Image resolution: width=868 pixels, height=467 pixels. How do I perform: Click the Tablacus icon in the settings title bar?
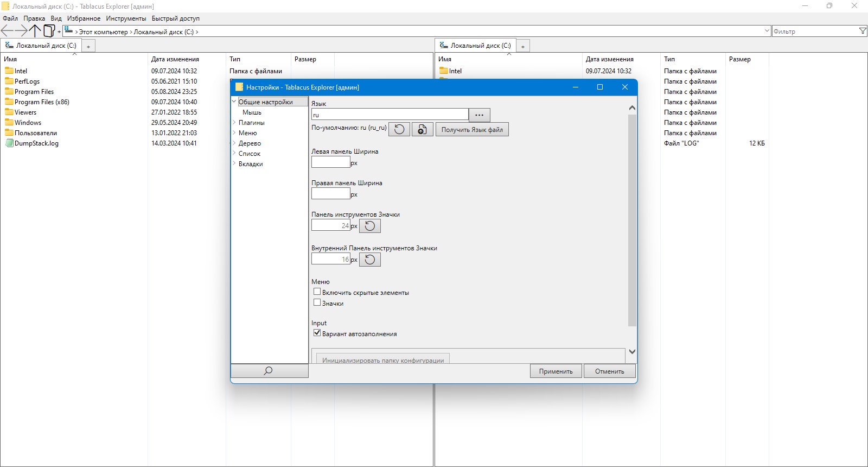point(239,87)
